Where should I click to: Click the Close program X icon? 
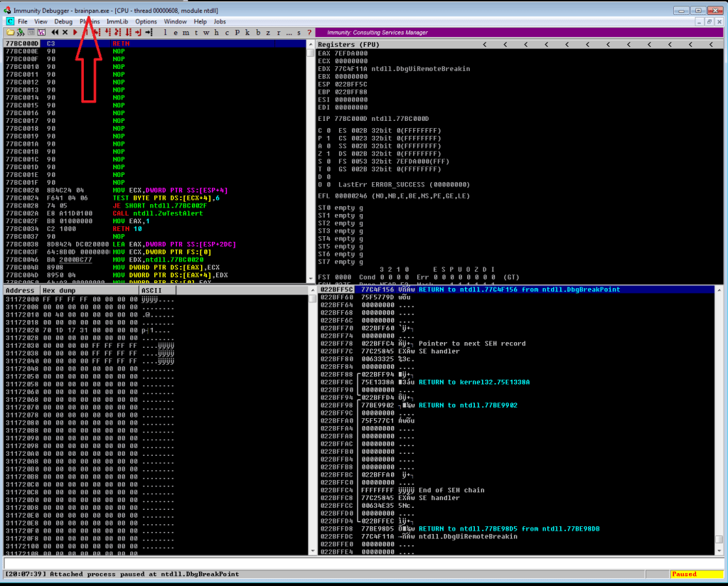tap(65, 32)
